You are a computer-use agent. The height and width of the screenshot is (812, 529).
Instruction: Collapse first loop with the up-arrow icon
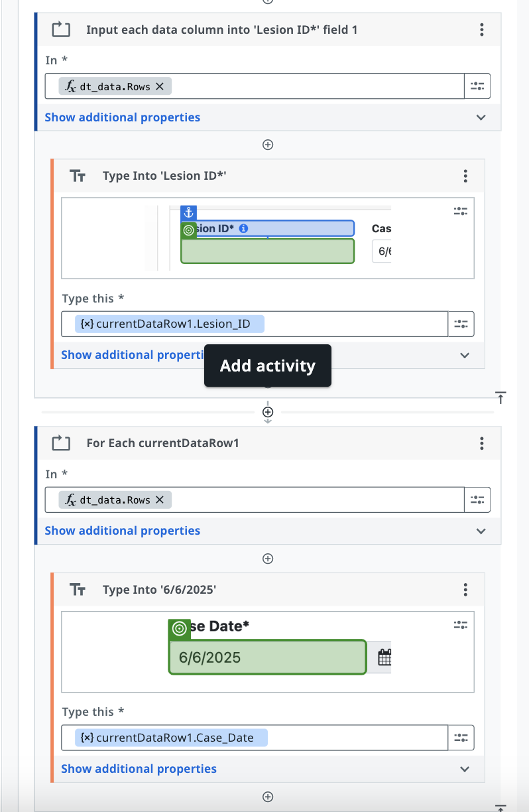[500, 398]
